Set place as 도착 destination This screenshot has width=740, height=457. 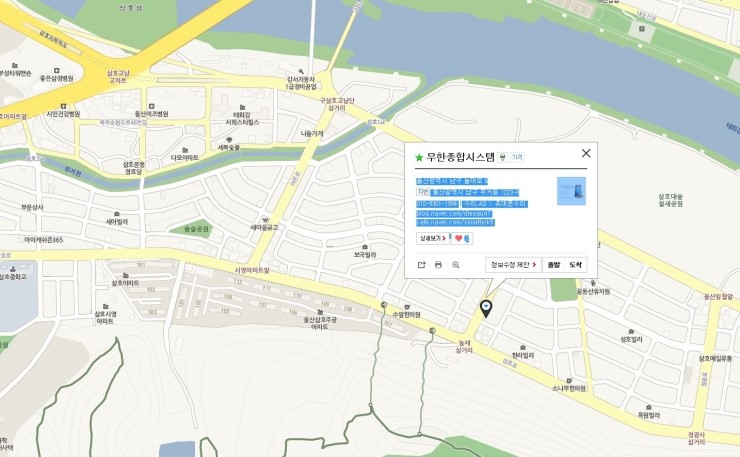tap(576, 265)
